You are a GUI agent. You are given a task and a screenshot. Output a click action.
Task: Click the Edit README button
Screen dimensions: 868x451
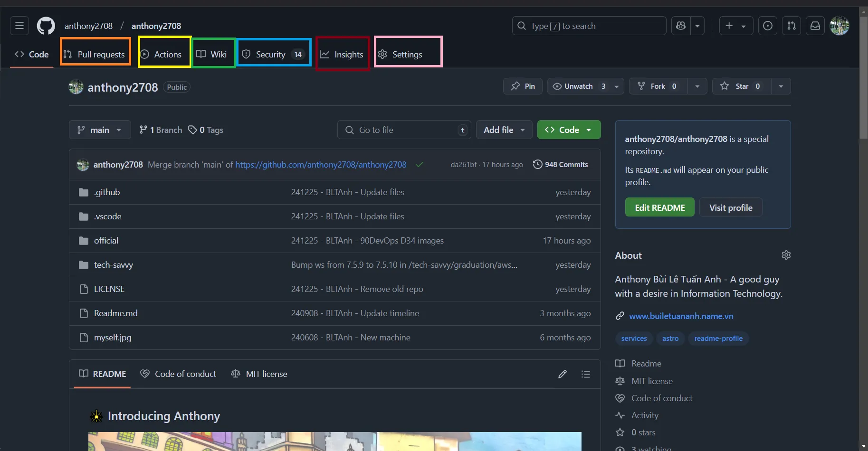tap(659, 207)
